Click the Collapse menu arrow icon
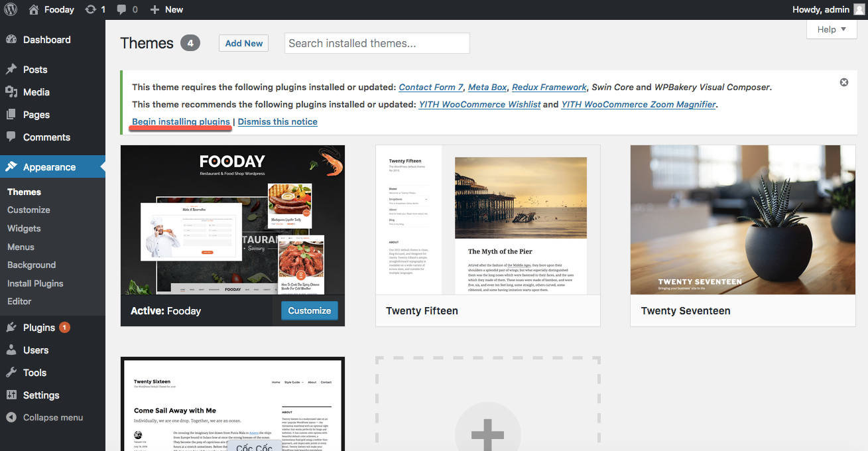This screenshot has height=451, width=868. pyautogui.click(x=11, y=418)
